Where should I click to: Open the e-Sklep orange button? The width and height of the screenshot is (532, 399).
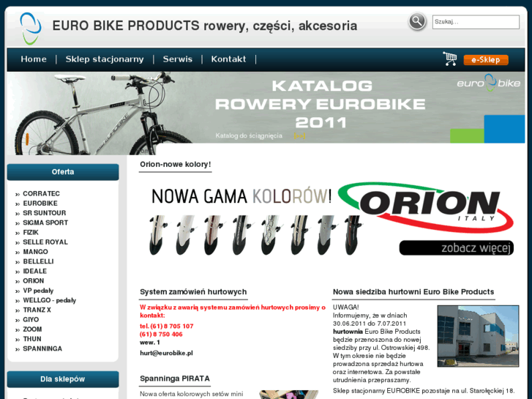485,60
